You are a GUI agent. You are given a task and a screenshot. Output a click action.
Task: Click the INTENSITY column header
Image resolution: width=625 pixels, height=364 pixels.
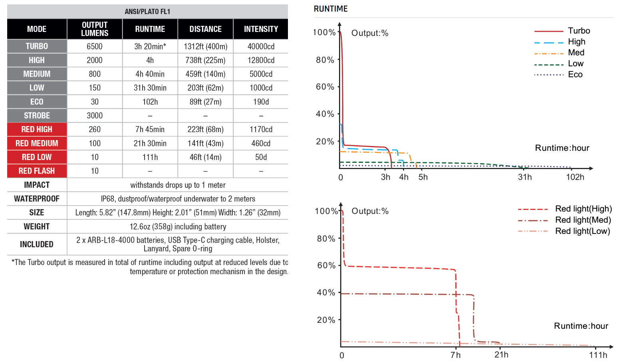[x=261, y=29]
